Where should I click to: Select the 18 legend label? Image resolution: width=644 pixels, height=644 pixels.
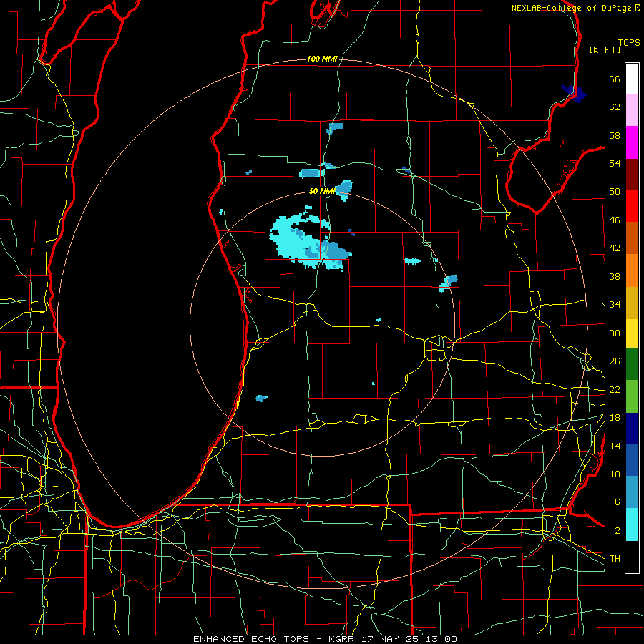(x=615, y=418)
